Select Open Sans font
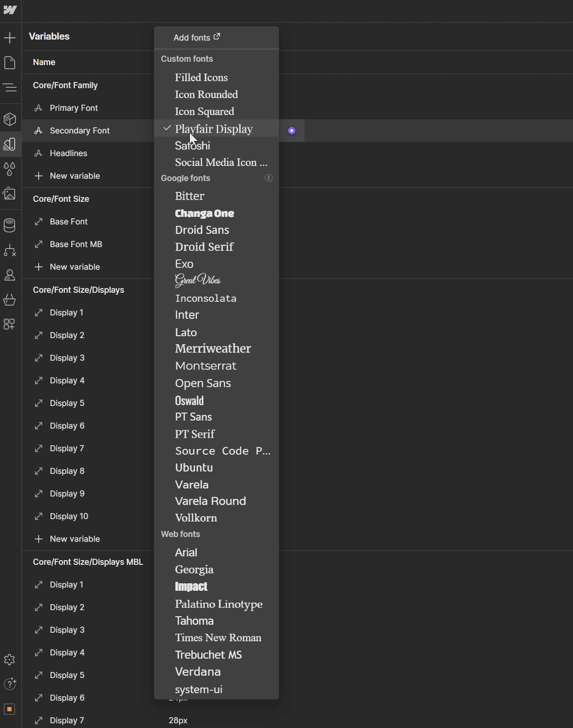The width and height of the screenshot is (573, 728). pyautogui.click(x=216, y=383)
